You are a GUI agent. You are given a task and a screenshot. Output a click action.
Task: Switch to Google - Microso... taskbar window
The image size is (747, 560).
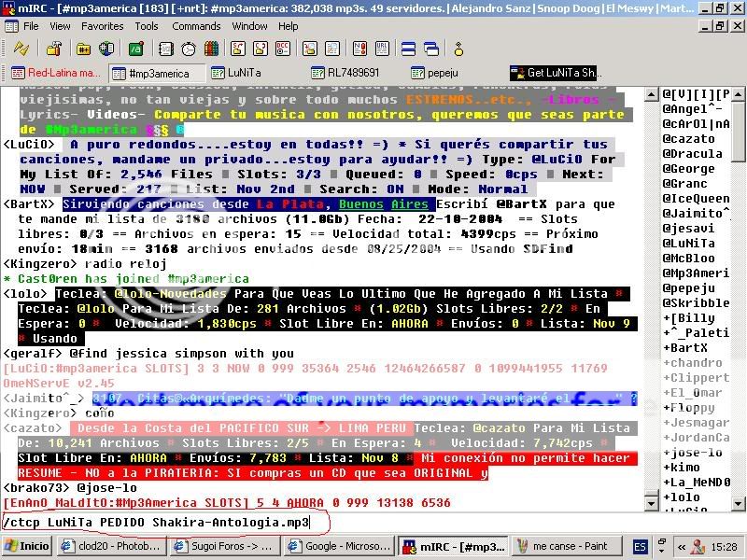tap(339, 546)
